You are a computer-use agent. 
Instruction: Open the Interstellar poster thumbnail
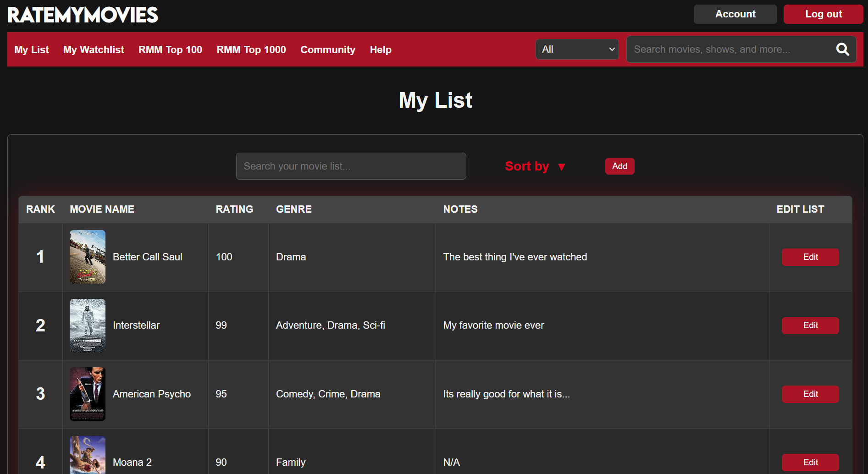[x=88, y=325]
